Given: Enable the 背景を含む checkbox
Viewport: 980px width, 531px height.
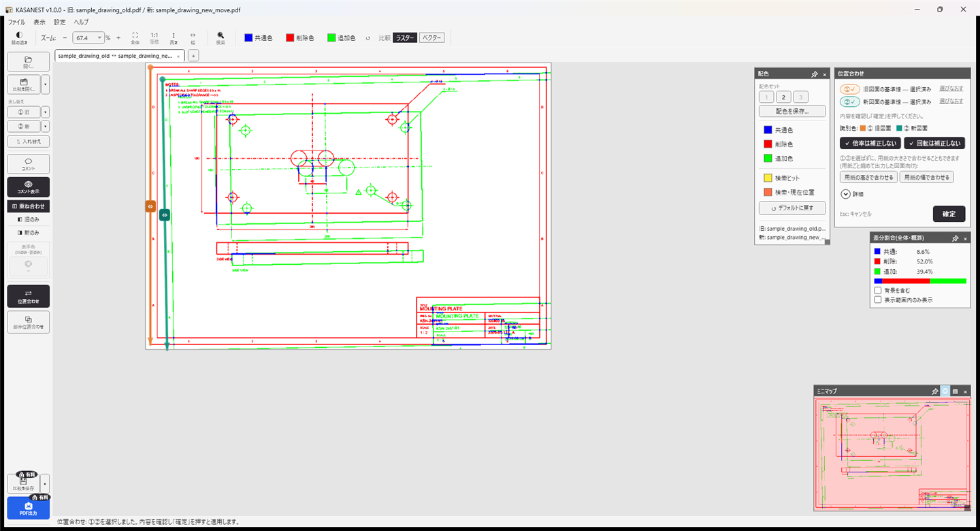Looking at the screenshot, I should [878, 291].
